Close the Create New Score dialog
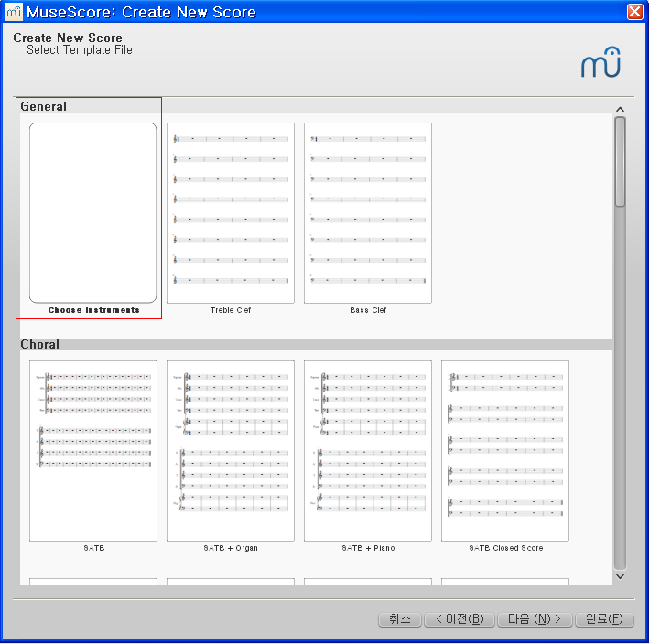Screen dimensions: 649x644 pyautogui.click(x=634, y=12)
